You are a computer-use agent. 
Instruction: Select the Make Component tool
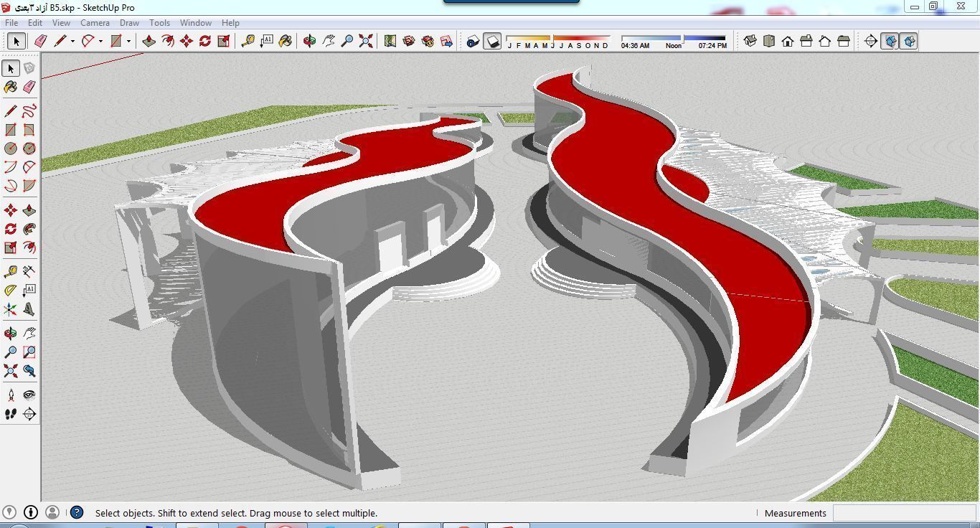(29, 68)
